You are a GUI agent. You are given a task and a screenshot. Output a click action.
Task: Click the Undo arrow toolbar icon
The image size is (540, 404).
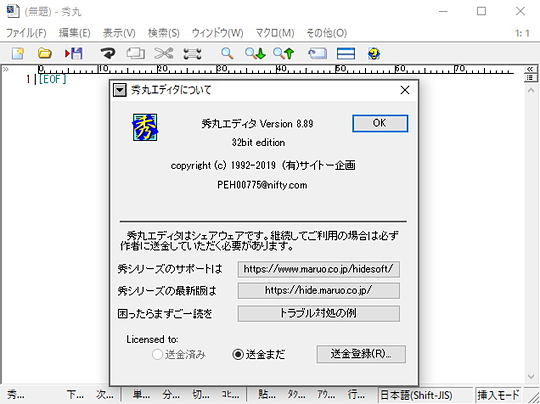(x=107, y=53)
